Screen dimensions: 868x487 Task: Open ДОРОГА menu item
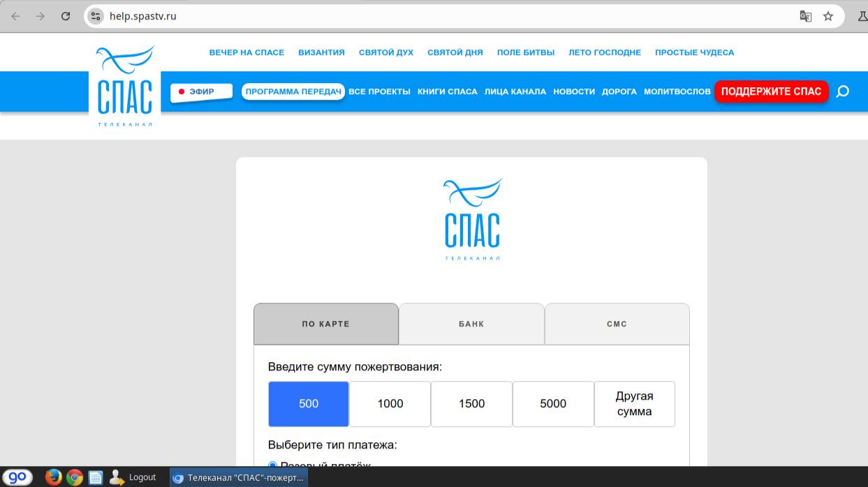pyautogui.click(x=619, y=91)
